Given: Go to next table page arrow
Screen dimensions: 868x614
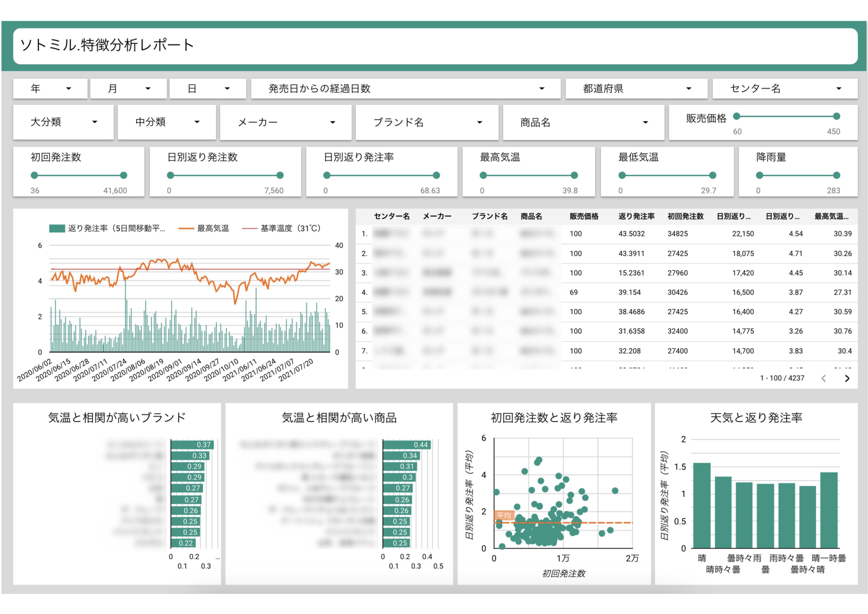Looking at the screenshot, I should point(847,378).
